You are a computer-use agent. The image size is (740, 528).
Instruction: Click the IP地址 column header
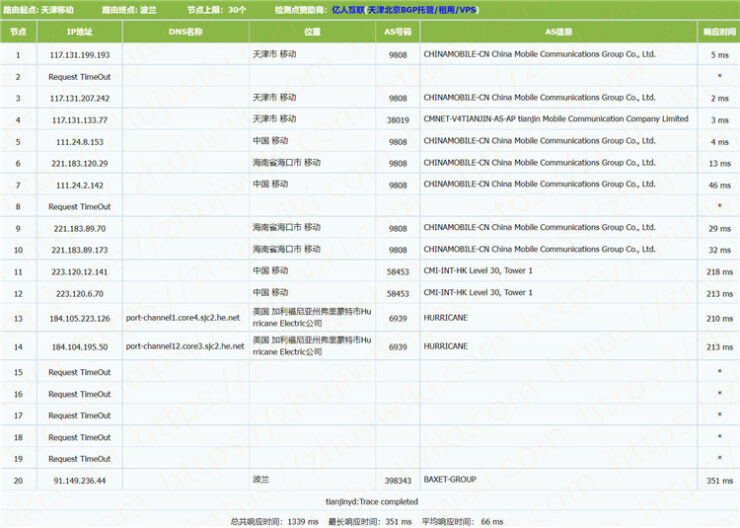click(x=79, y=32)
